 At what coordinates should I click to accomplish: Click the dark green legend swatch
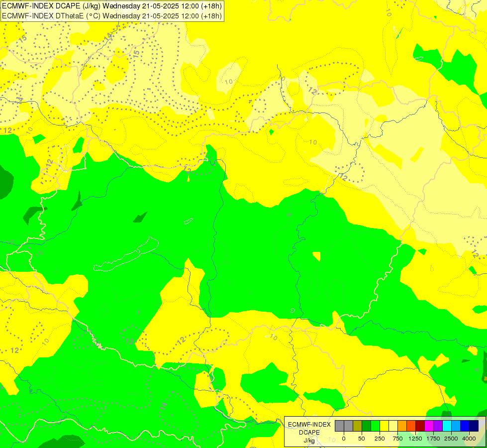366,426
